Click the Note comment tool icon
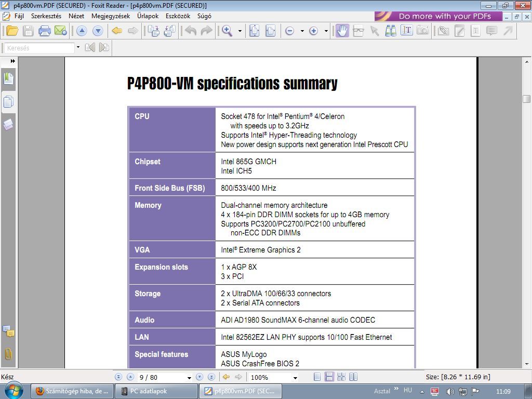532x399 pixels. [491, 31]
